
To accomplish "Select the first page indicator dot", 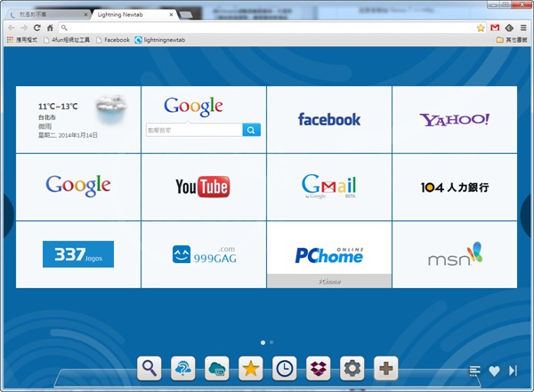I will coord(263,342).
